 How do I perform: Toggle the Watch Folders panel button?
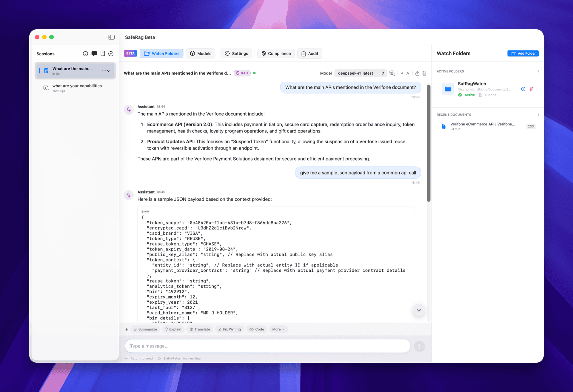coord(161,53)
